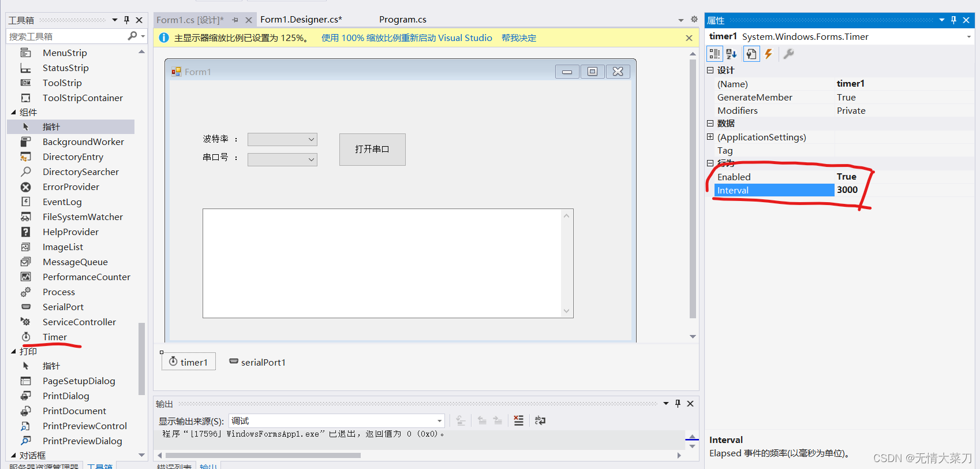Collapse the 组件 Toolbox group
The width and height of the screenshot is (980, 469).
pyautogui.click(x=13, y=112)
